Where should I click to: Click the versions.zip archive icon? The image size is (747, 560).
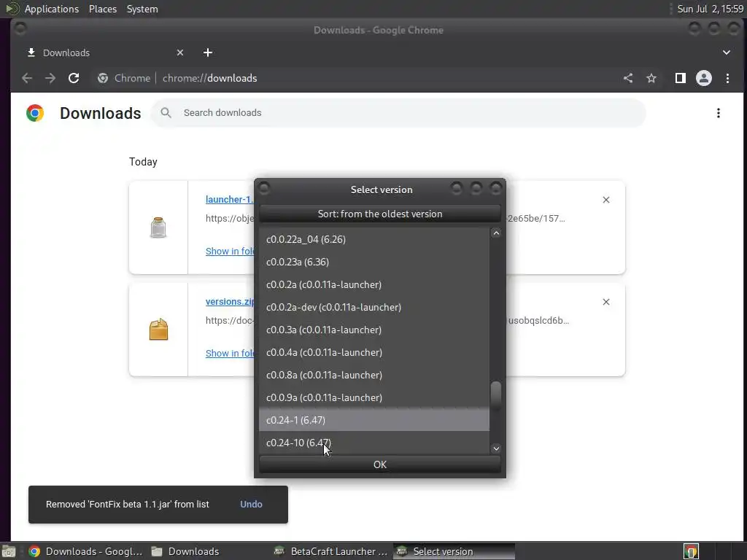[x=158, y=329]
